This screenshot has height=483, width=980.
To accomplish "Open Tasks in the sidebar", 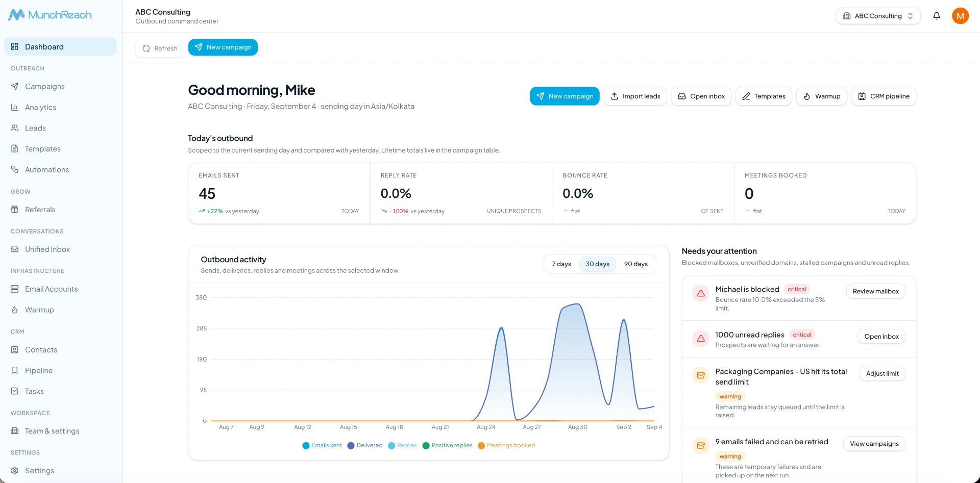I will (60, 392).
